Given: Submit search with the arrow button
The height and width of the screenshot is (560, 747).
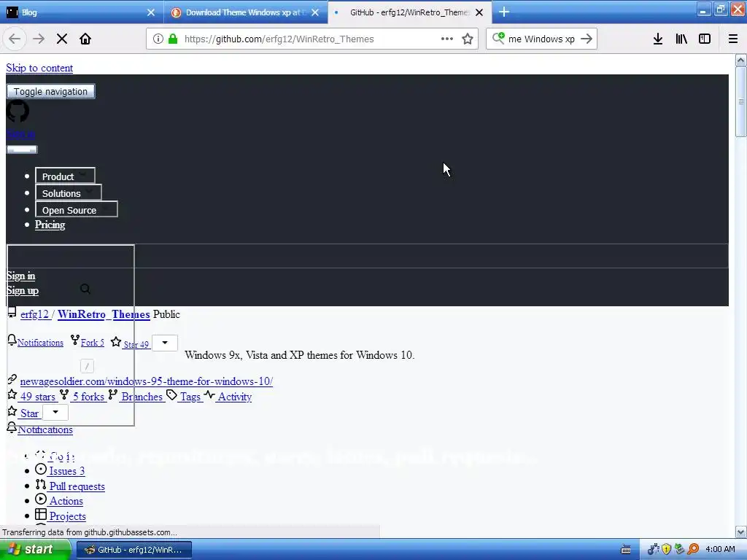Looking at the screenshot, I should tap(587, 39).
